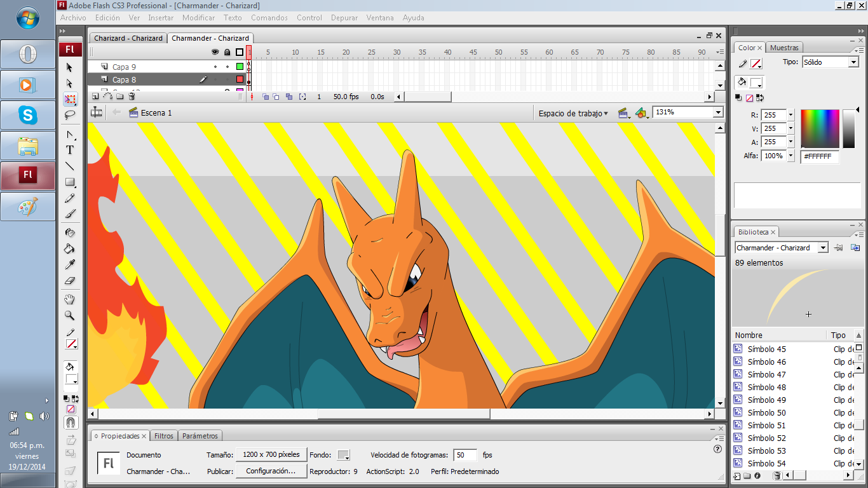Screen dimensions: 868x488
Task: Click the Fondo background color swatch
Action: pos(343,455)
